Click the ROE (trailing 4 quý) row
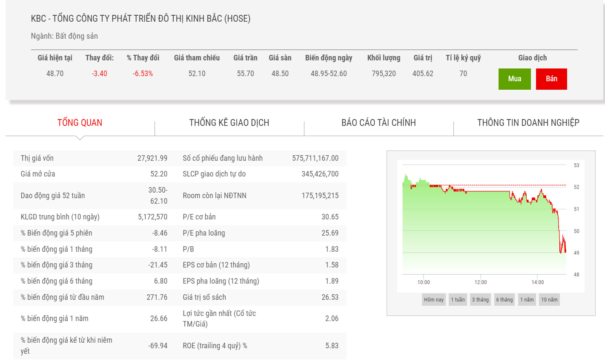The width and height of the screenshot is (605, 364). click(x=261, y=346)
